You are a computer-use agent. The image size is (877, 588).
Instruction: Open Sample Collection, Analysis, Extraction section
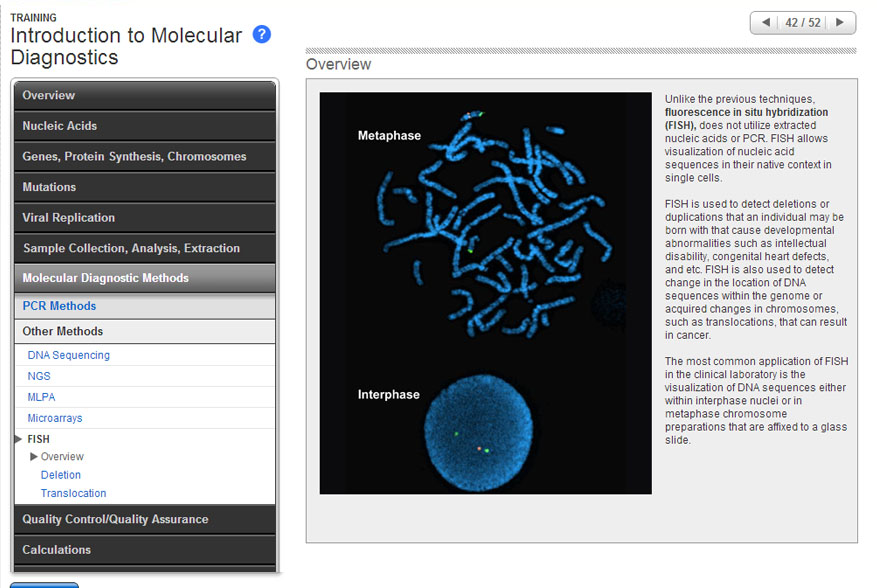coord(144,248)
